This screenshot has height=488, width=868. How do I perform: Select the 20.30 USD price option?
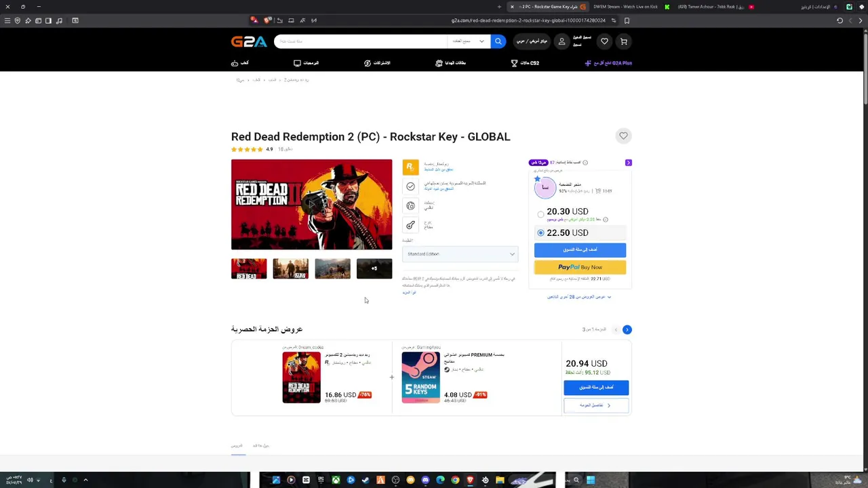(540, 214)
